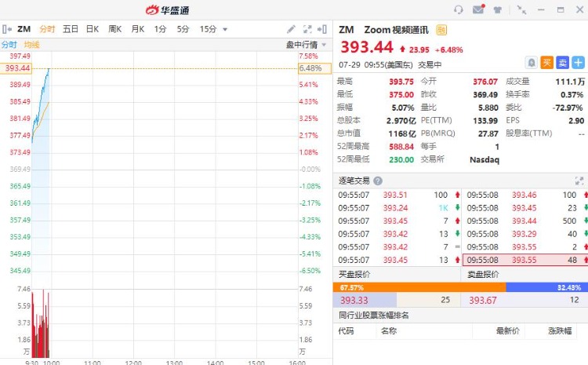Click the 卖盘报价 header
The image size is (588, 365).
(x=483, y=274)
